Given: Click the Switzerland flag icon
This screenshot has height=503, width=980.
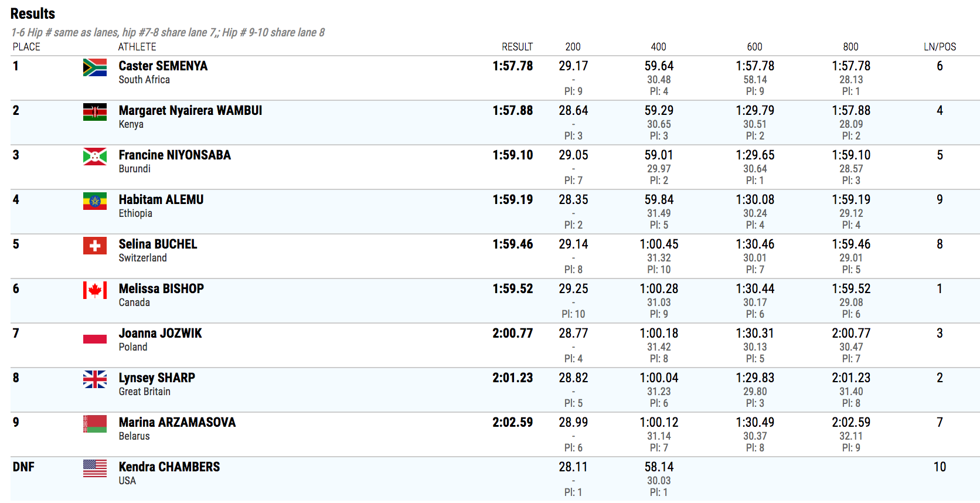Looking at the screenshot, I should [95, 246].
